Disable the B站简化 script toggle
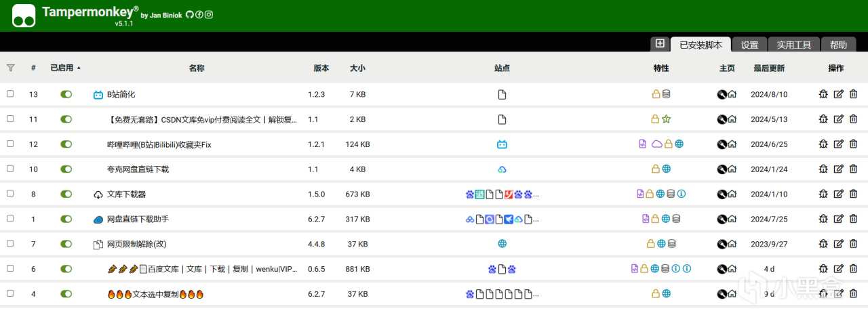 point(66,94)
